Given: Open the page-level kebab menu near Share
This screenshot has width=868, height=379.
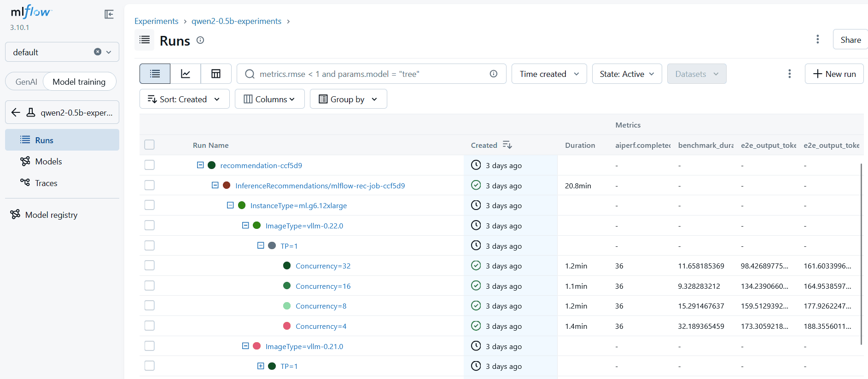Looking at the screenshot, I should pyautogui.click(x=818, y=39).
